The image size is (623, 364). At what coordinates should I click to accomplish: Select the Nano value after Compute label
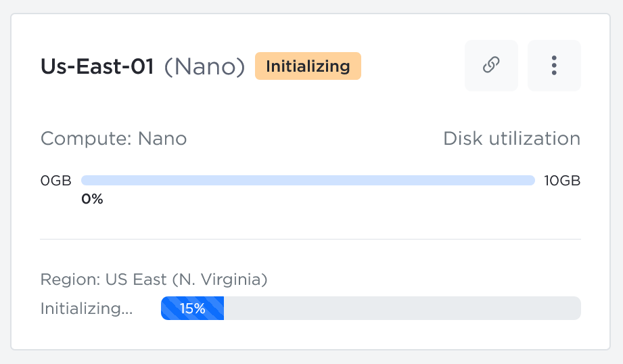(162, 139)
